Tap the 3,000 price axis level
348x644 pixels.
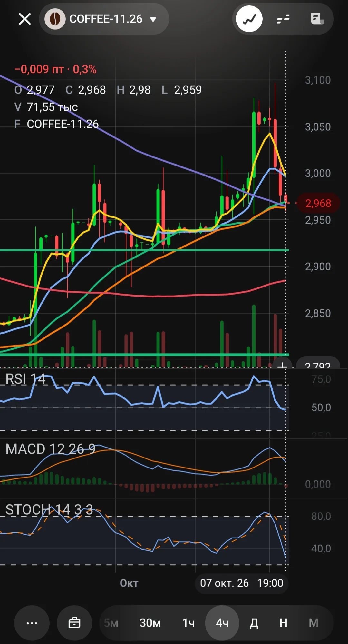pyautogui.click(x=318, y=173)
